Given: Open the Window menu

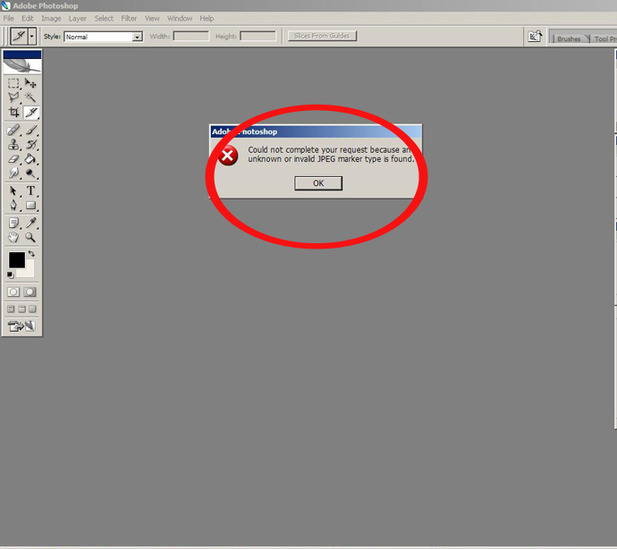Looking at the screenshot, I should coord(179,18).
